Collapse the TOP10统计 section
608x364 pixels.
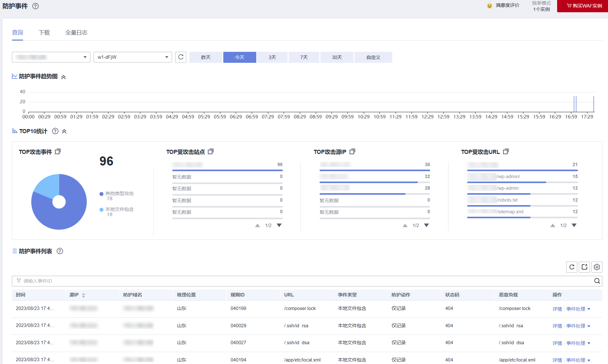point(64,132)
